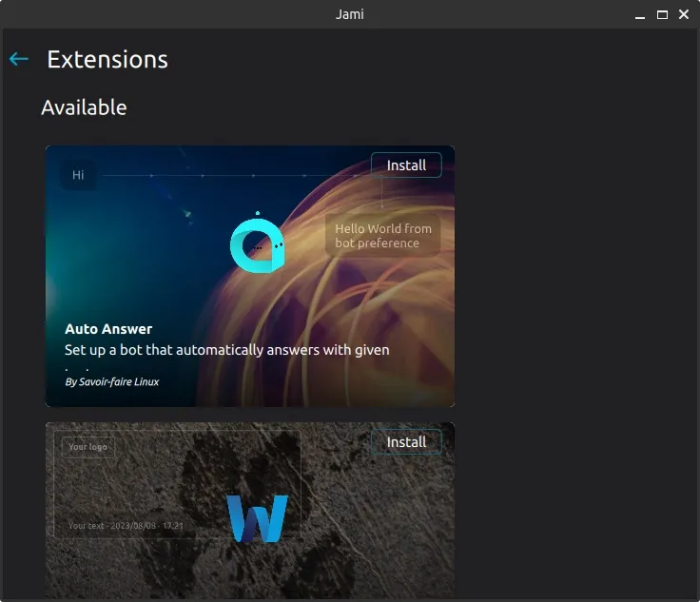Click the blue W watermark logo
Viewport: 700px width, 602px height.
pos(257,518)
